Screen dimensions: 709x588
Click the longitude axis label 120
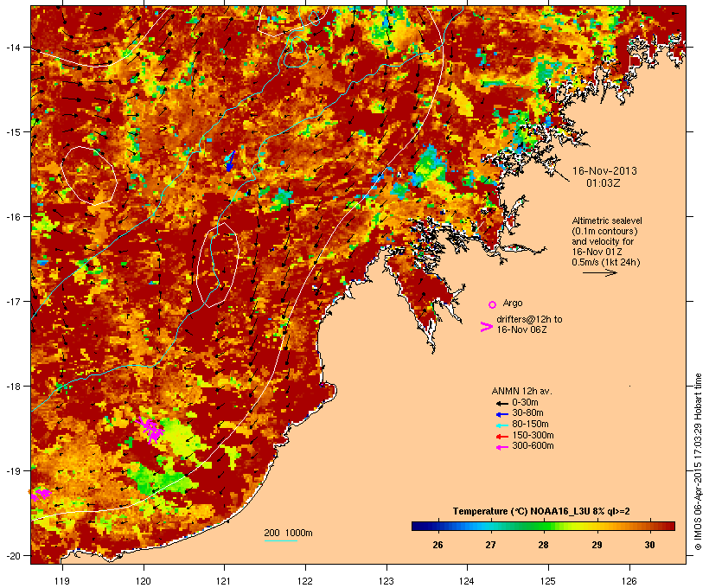point(144,581)
